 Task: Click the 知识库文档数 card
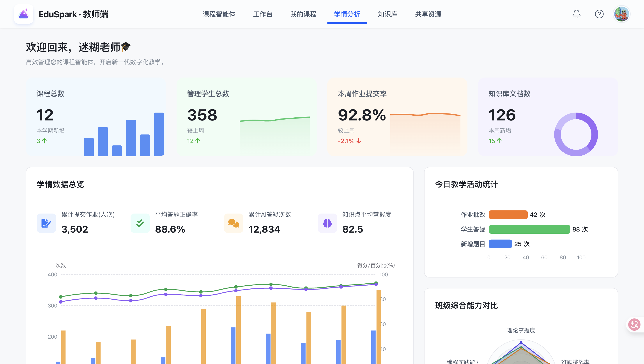click(x=548, y=117)
